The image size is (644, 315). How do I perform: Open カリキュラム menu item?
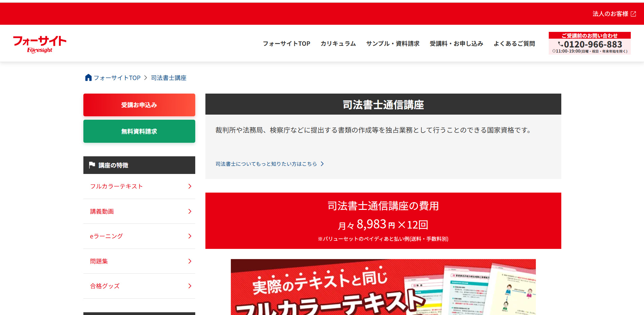pyautogui.click(x=338, y=44)
